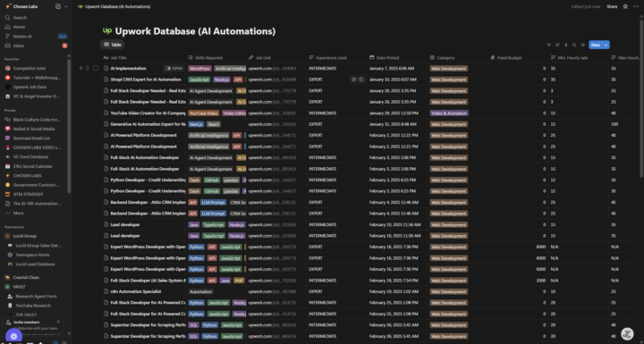The image size is (644, 344).
Task: Open Notion AI from sidebar
Action: point(22,37)
